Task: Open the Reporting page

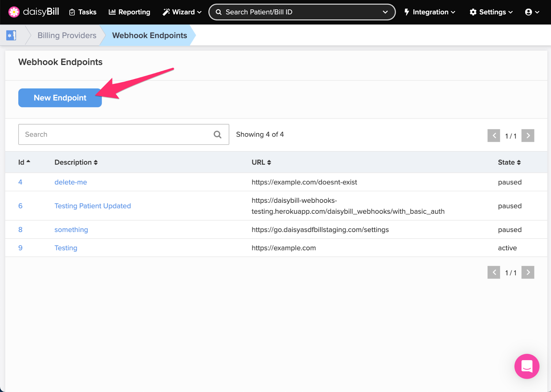Action: point(129,12)
